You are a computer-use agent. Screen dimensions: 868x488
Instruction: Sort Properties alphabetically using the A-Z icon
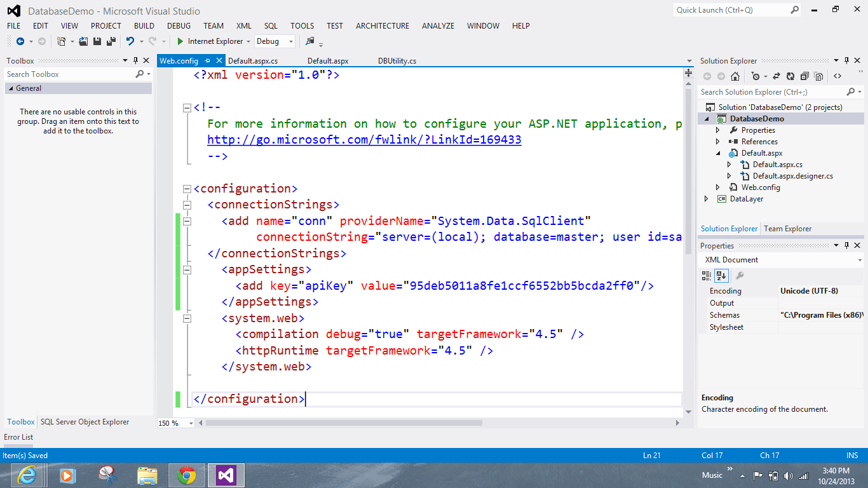(x=721, y=275)
